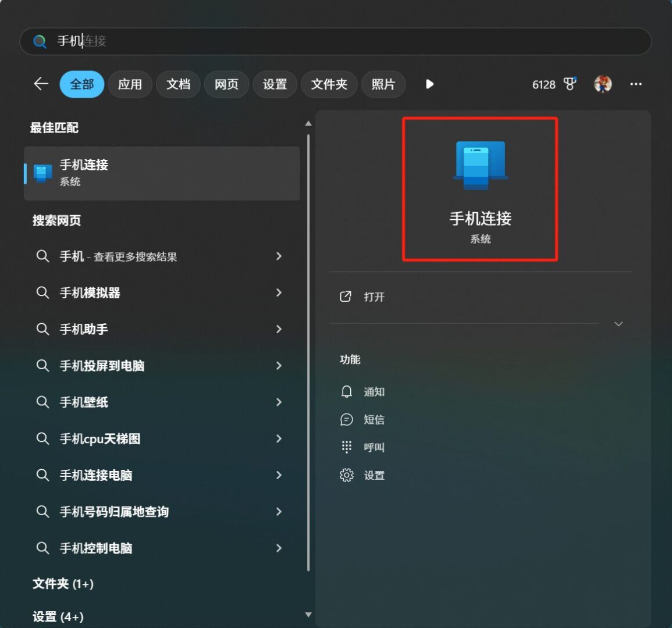Click the search box containing 手机

pyautogui.click(x=335, y=41)
